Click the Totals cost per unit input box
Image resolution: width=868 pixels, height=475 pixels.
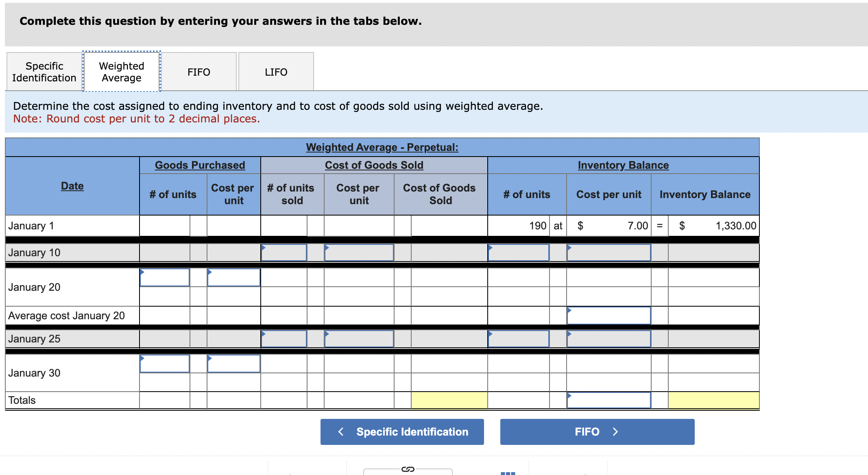(609, 400)
